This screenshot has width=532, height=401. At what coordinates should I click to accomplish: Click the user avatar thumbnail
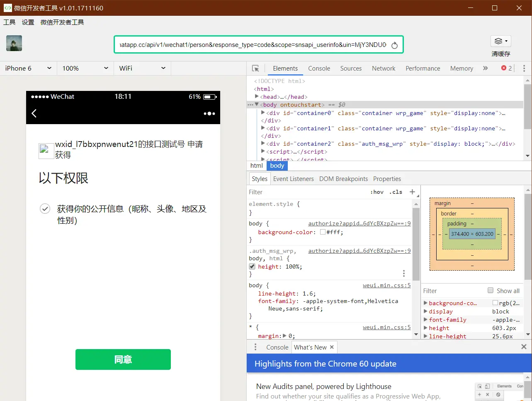click(14, 43)
